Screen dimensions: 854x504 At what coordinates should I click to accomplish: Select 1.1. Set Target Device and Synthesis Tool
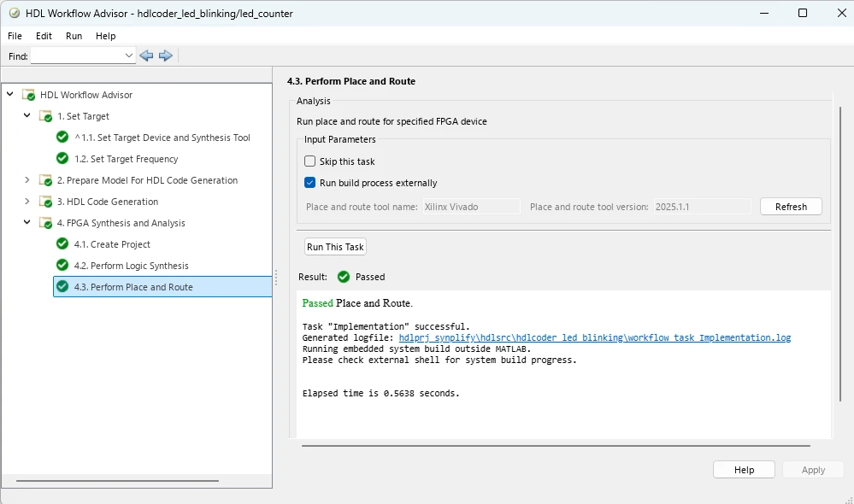[x=162, y=138]
